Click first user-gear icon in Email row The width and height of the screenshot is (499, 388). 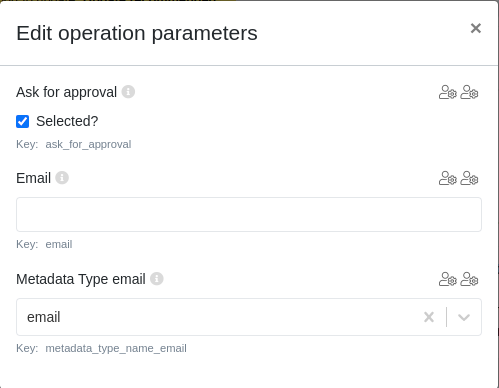[448, 178]
